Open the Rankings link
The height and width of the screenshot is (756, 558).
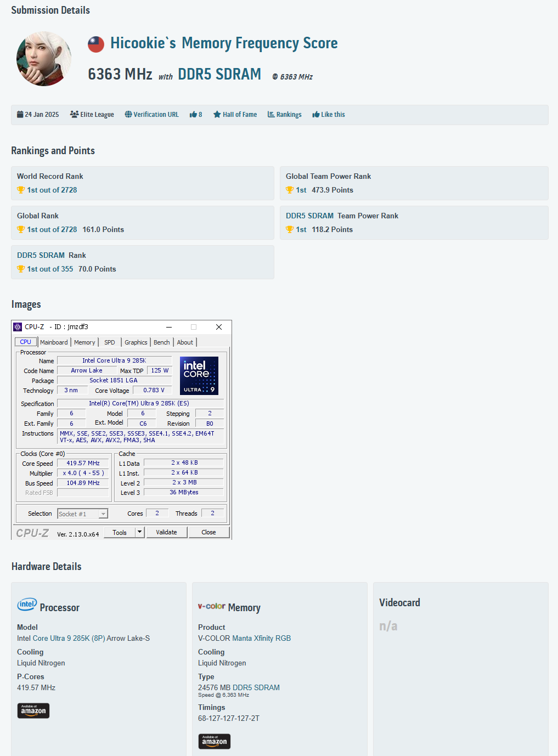pos(289,115)
